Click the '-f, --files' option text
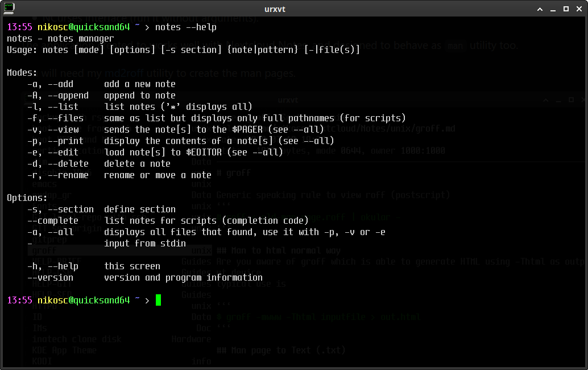 pyautogui.click(x=56, y=118)
